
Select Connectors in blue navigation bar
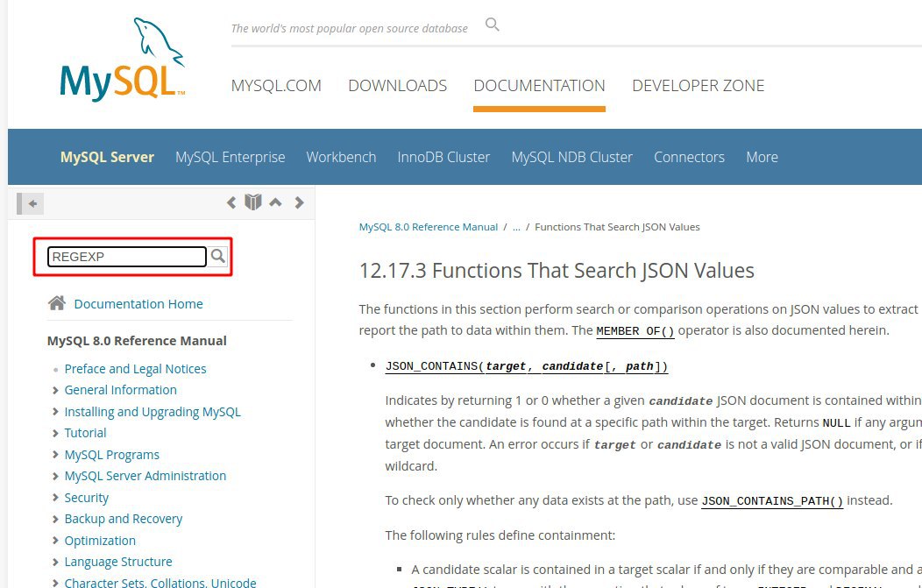[689, 157]
